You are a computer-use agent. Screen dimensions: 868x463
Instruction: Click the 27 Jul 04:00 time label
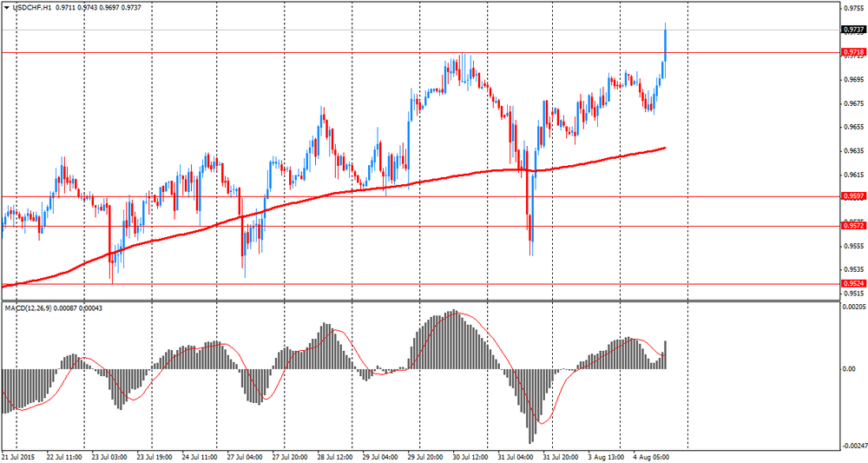click(x=245, y=458)
